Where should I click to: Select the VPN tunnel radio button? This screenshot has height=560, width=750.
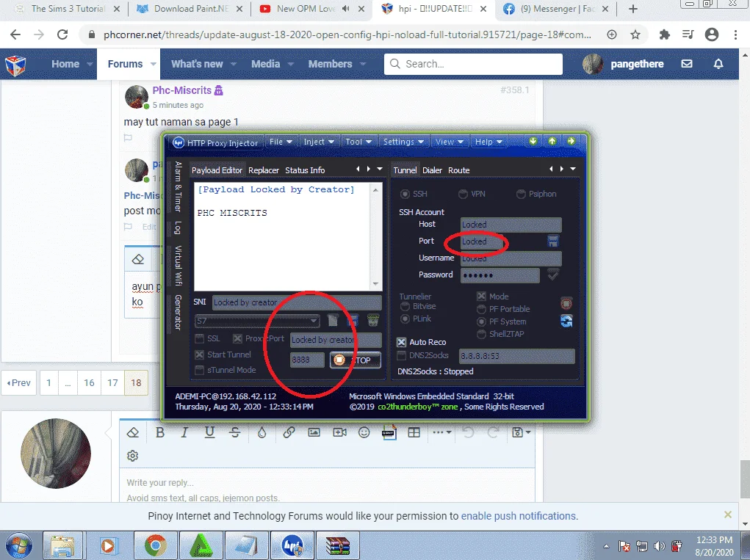tap(463, 194)
